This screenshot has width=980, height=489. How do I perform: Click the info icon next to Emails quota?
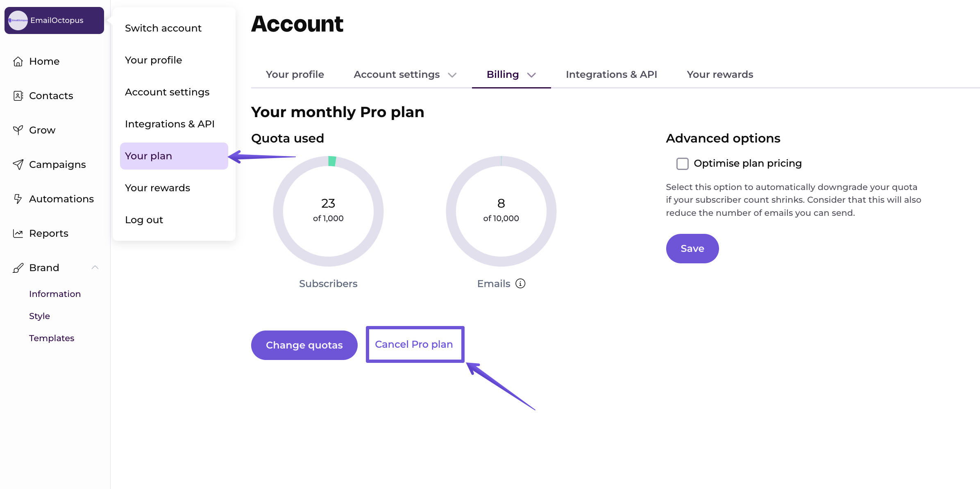520,283
